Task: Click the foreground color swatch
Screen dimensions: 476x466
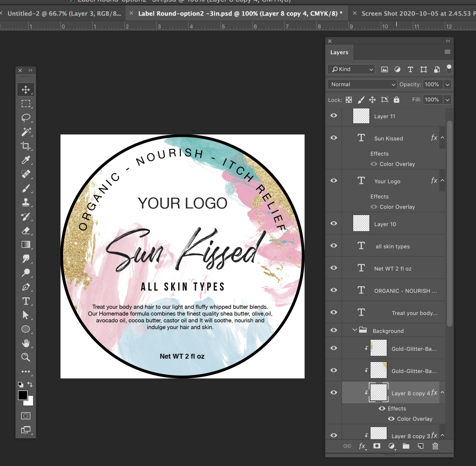Action: [x=22, y=396]
